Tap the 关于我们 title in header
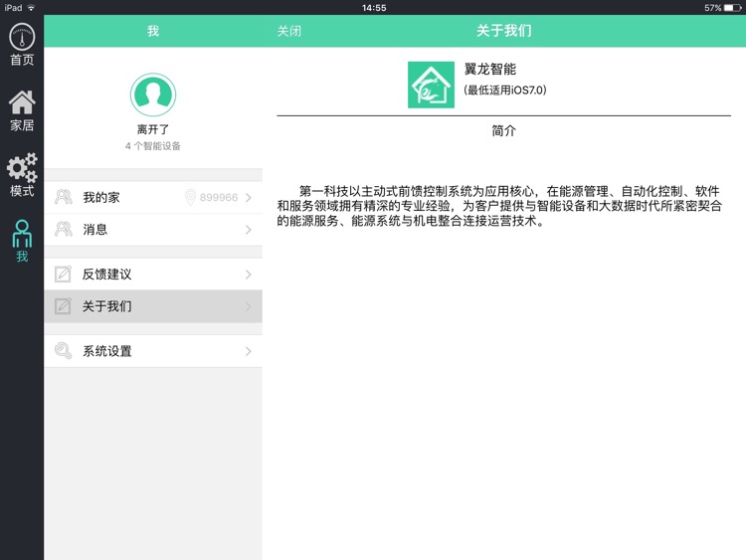 pyautogui.click(x=504, y=31)
